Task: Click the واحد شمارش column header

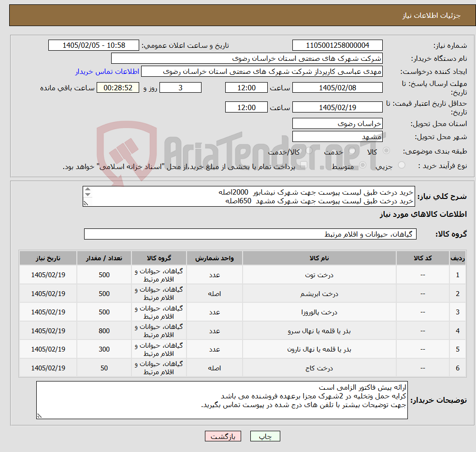Action: point(215,258)
